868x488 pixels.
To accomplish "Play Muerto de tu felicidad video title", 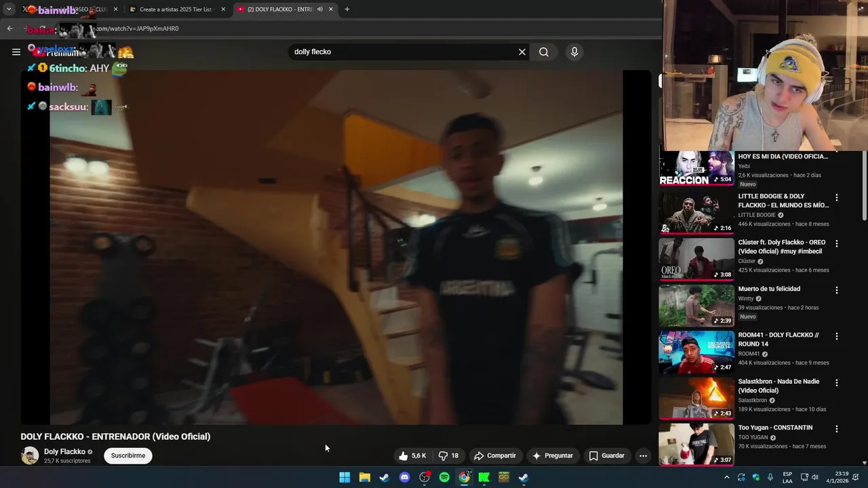I will (769, 289).
